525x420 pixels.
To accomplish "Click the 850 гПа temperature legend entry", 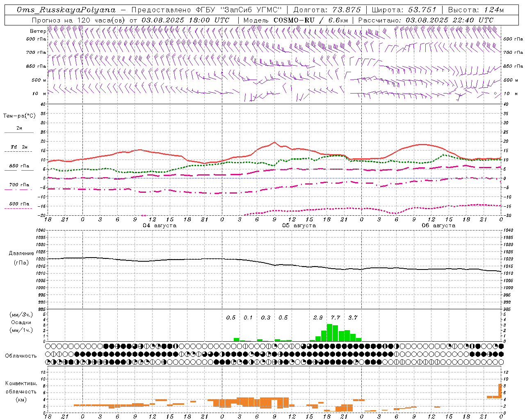I will pyautogui.click(x=19, y=166).
